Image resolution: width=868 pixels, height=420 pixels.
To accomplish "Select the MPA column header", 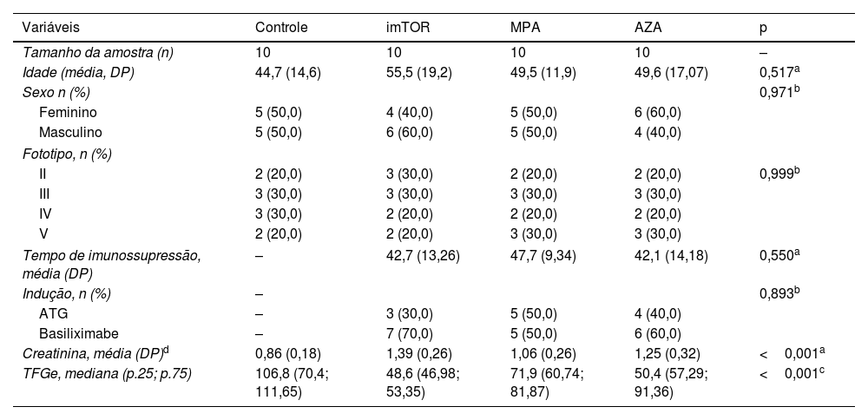I will click(x=525, y=27).
